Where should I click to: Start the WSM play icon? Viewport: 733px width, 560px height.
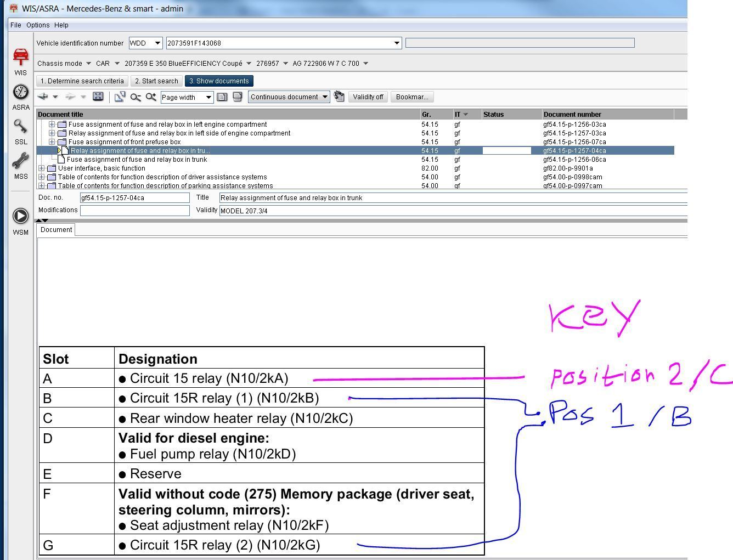point(20,217)
